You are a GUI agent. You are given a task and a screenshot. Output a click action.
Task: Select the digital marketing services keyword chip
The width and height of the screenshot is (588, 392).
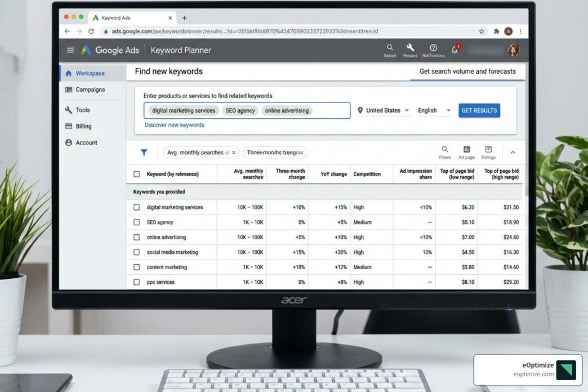[x=184, y=110]
